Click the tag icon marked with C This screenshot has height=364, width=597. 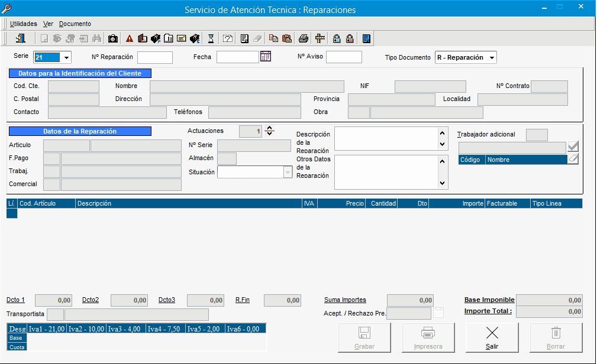(x=195, y=38)
